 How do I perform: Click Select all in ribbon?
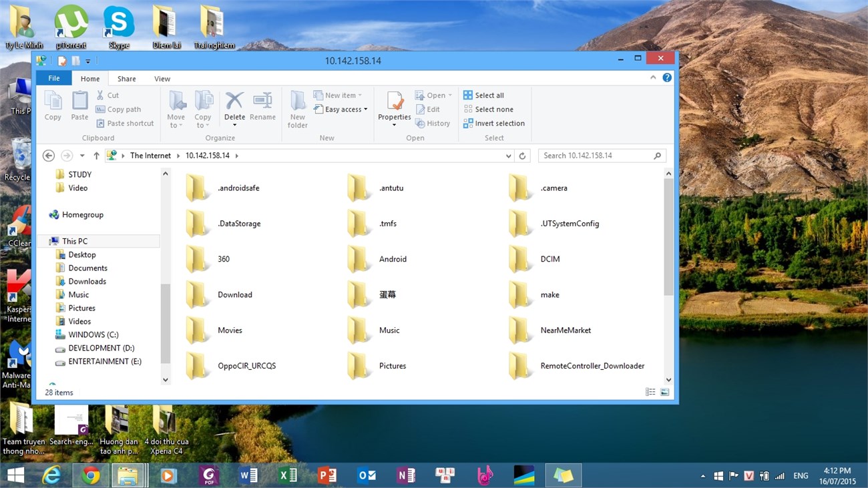[x=483, y=95]
